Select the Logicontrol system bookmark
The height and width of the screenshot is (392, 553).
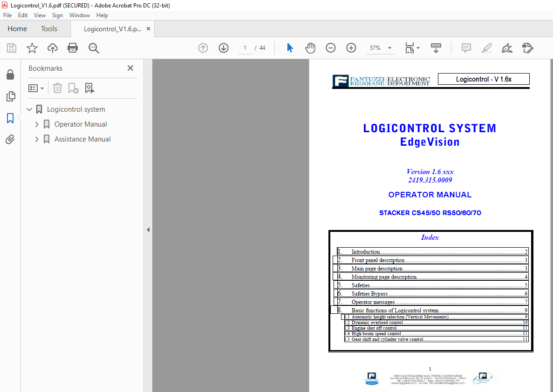point(76,109)
